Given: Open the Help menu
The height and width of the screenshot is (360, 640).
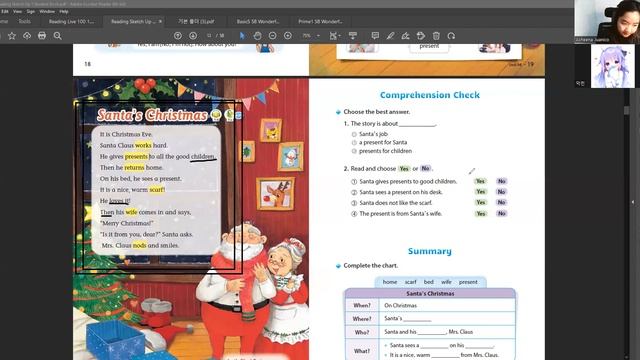Looking at the screenshot, I should (x=64, y=11).
